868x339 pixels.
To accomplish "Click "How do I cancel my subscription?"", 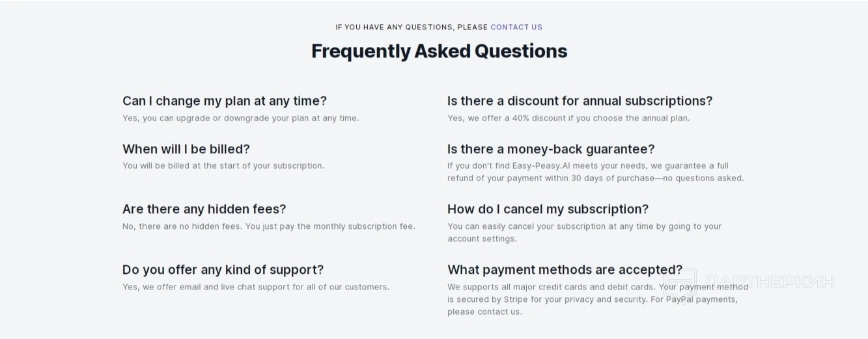I will click(548, 209).
